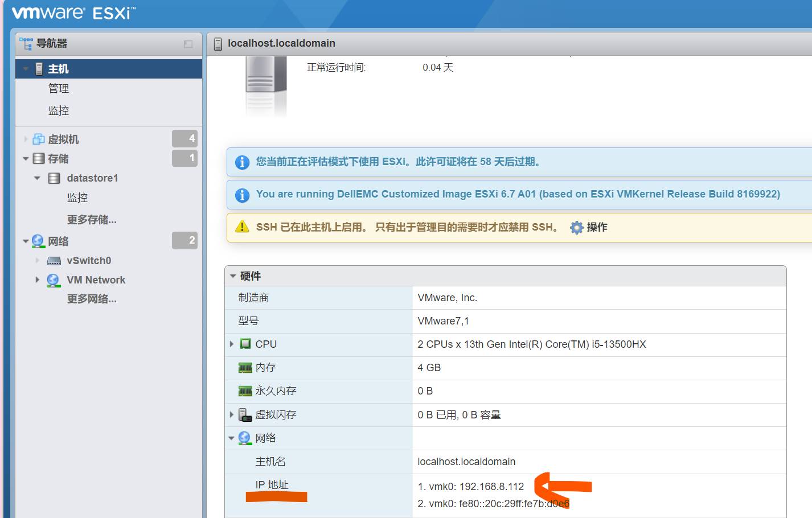Screen dimensions: 812x518
Task: Click info icon on evaluation mode notice
Action: tap(242, 162)
